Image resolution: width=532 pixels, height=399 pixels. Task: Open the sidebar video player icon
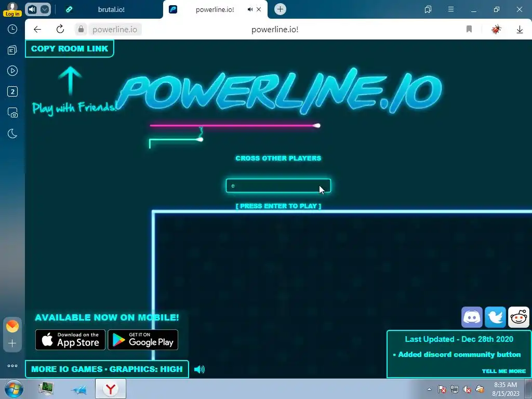tap(12, 71)
